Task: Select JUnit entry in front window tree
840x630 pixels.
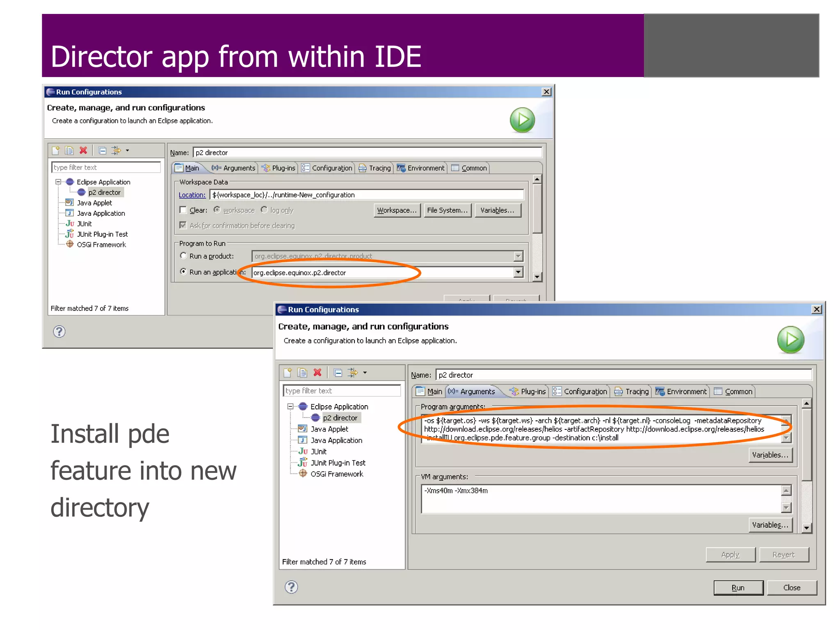Action: point(318,452)
